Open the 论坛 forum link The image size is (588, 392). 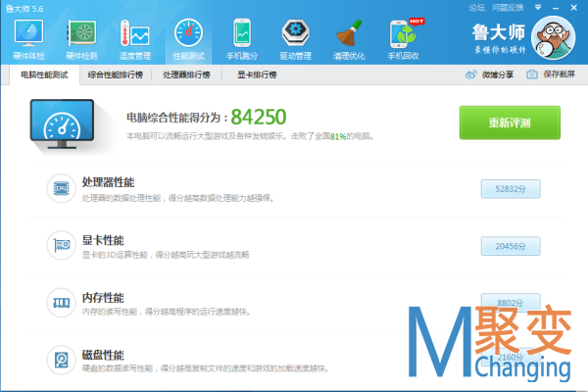[x=477, y=8]
